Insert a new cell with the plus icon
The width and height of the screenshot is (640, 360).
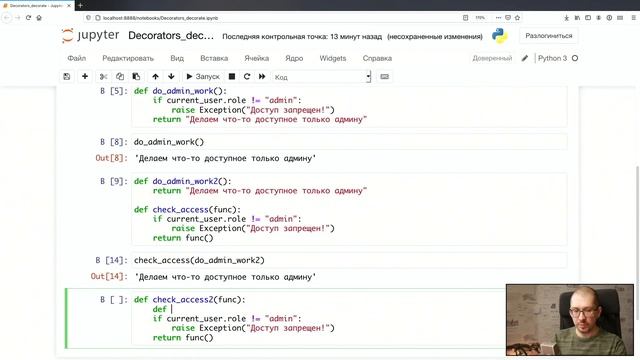point(85,77)
